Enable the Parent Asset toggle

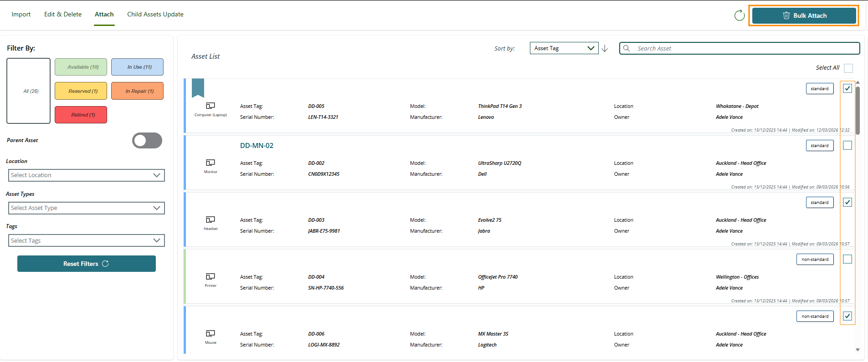147,141
